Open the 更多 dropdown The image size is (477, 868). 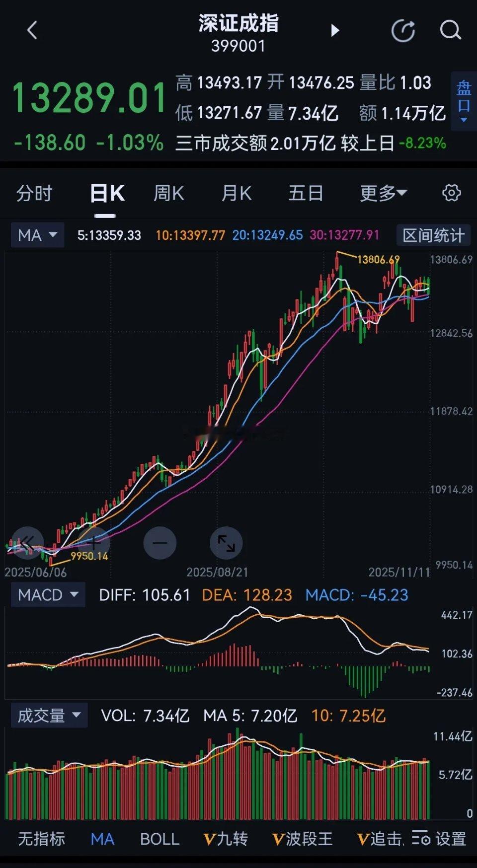click(383, 193)
